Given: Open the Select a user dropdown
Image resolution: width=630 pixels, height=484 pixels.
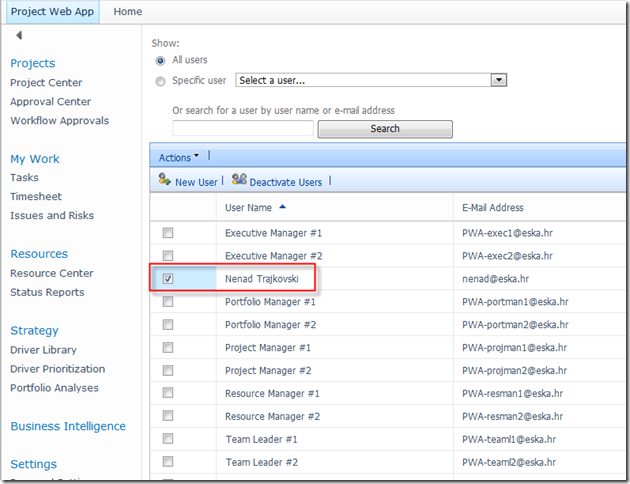Looking at the screenshot, I should (498, 80).
